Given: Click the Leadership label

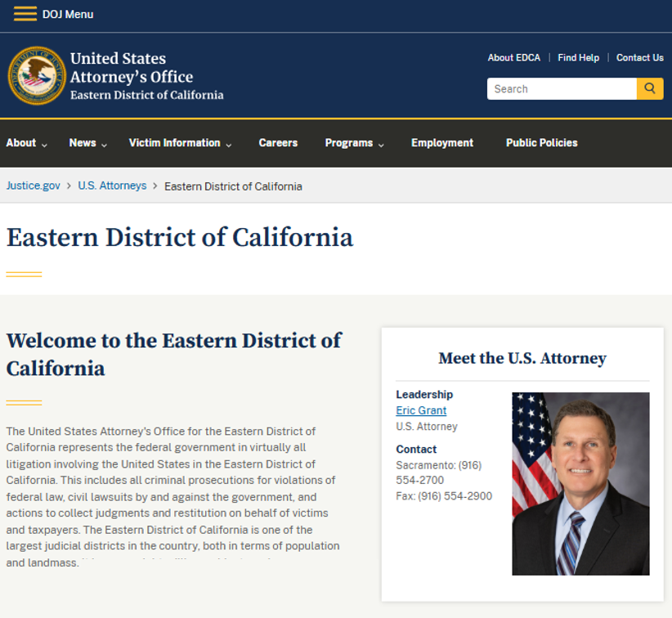Looking at the screenshot, I should point(424,394).
